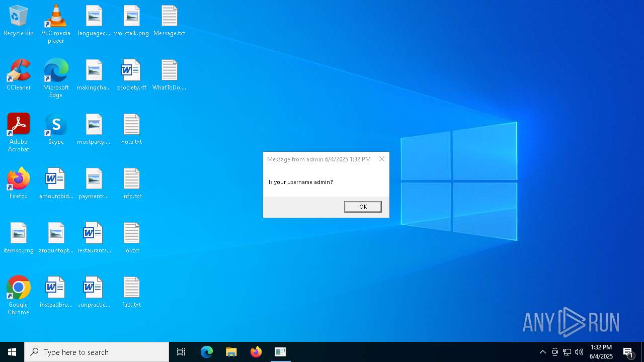Select makingcha... image file icon

pyautogui.click(x=94, y=75)
